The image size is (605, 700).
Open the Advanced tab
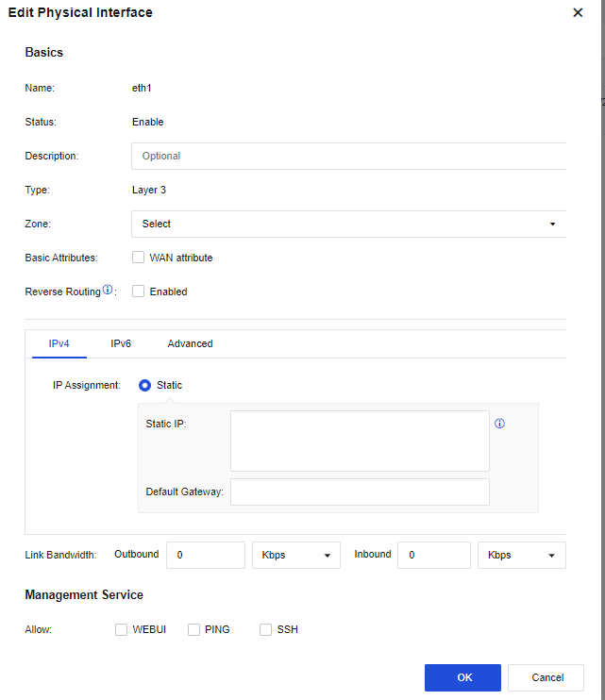tap(190, 343)
